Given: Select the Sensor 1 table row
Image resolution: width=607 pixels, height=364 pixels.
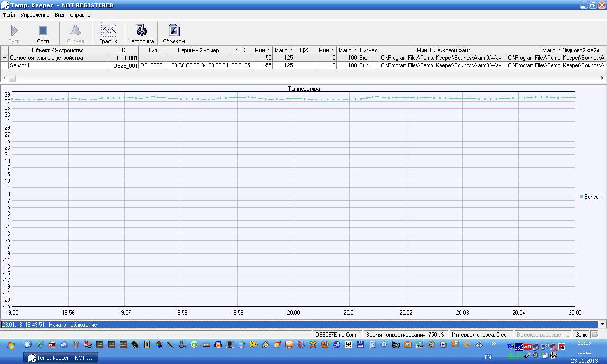Looking at the screenshot, I should pyautogui.click(x=57, y=65).
